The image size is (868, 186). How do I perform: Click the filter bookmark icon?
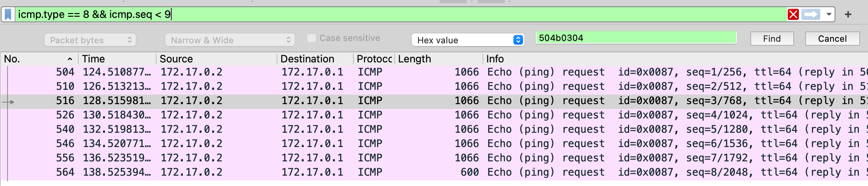[8, 15]
